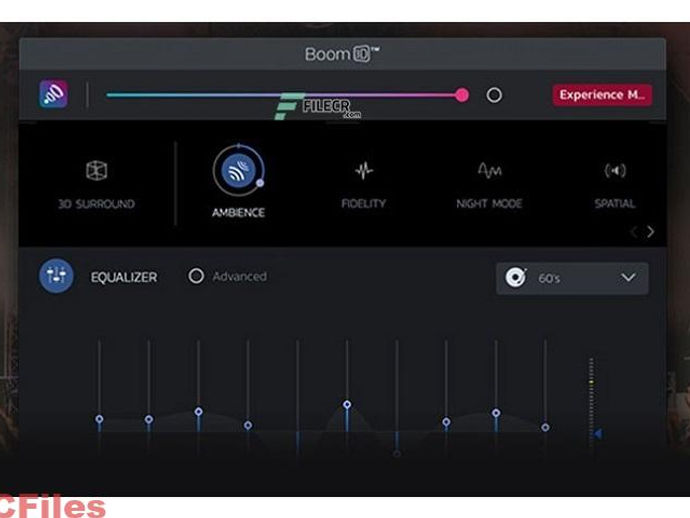Enable the Fidelity waveform icon
The image size is (690, 518).
click(364, 170)
